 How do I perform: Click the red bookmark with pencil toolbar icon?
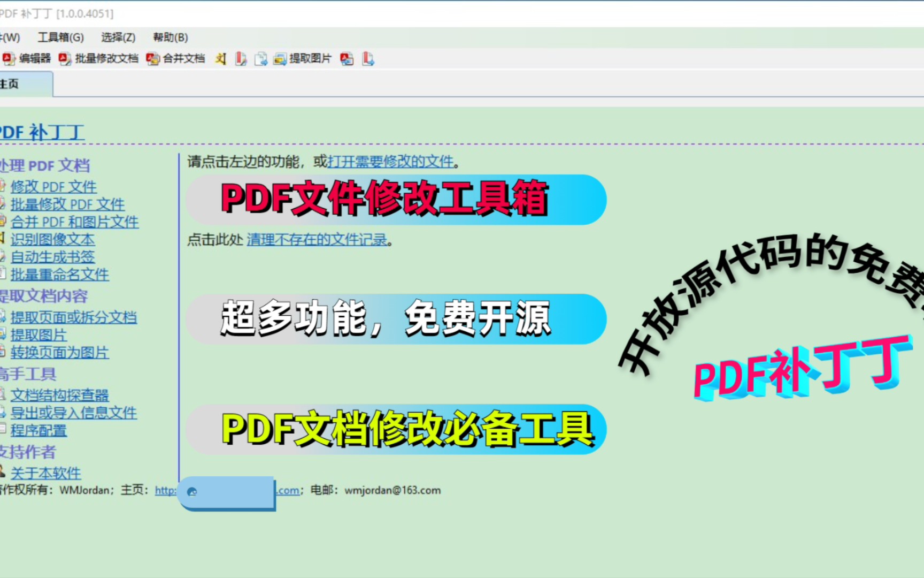[x=241, y=59]
